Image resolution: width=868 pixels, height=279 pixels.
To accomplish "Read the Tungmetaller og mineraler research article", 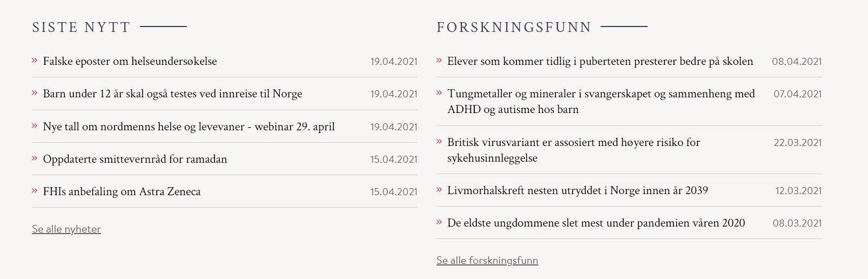I will click(601, 101).
